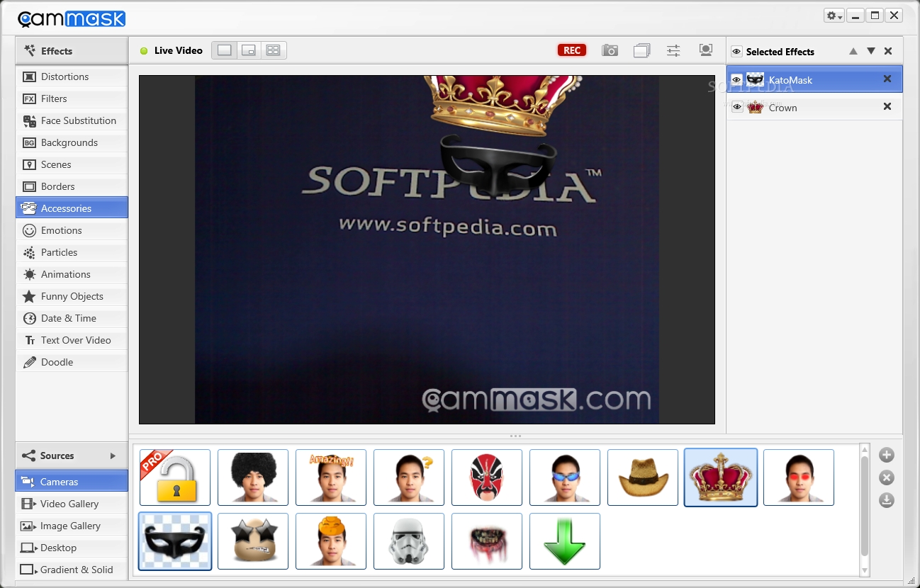Choose the Scenes category
920x588 pixels.
[72, 164]
